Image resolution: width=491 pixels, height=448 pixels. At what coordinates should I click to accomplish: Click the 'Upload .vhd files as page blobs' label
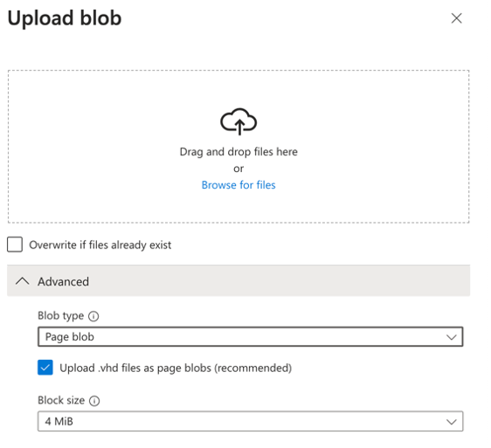tap(176, 368)
